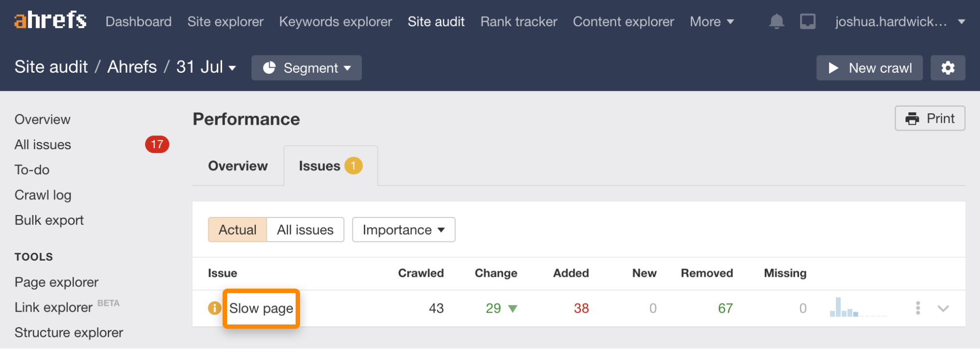The width and height of the screenshot is (980, 349).
Task: Open the Importance dropdown
Action: coord(403,230)
